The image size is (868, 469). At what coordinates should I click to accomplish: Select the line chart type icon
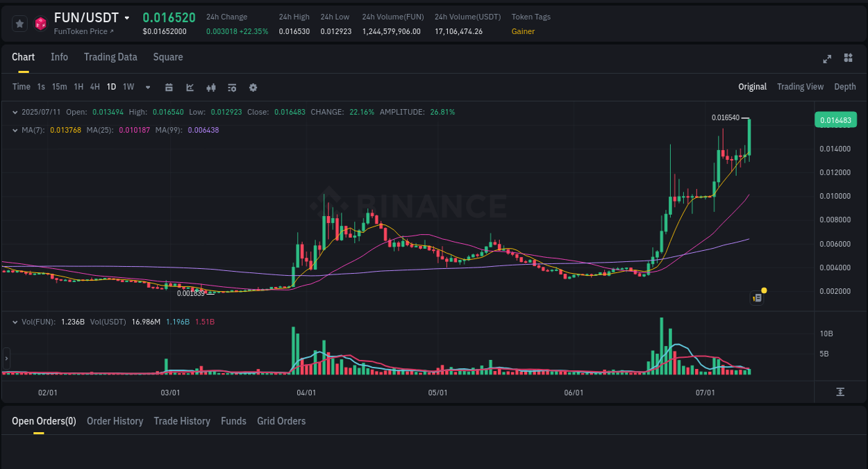pyautogui.click(x=190, y=87)
